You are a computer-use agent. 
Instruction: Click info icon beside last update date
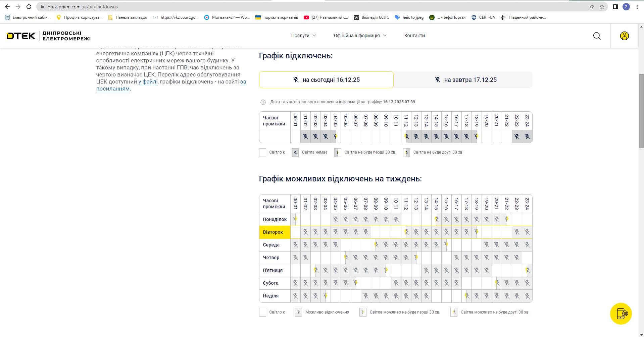[263, 102]
